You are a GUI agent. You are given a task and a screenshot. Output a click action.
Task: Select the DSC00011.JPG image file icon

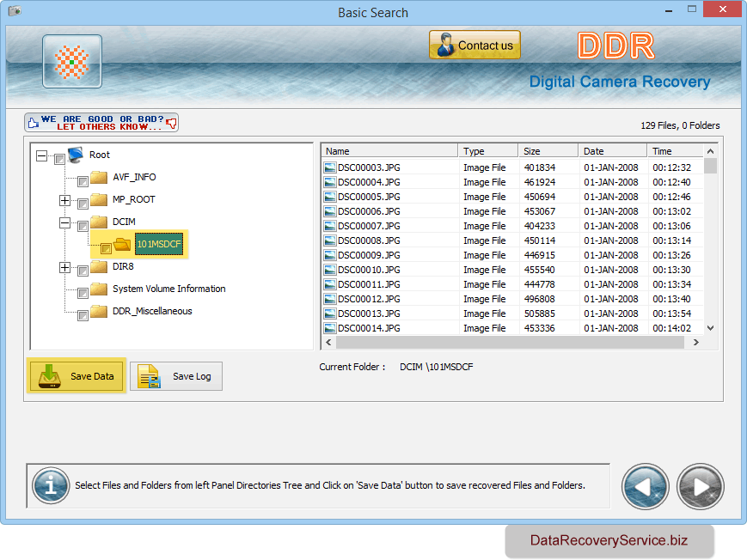click(x=330, y=284)
